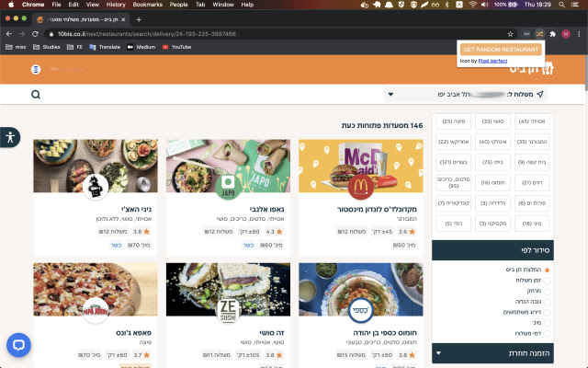Screen dimensions: 588x368
Task: Open the Pixel perfect link
Action: [x=492, y=61]
